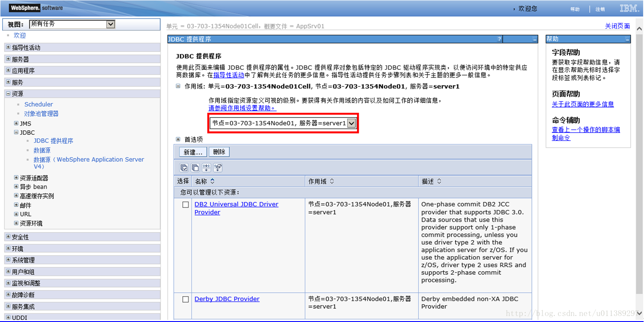644x322 pixels.
Task: Show the filter view icon
Action: coord(206,167)
